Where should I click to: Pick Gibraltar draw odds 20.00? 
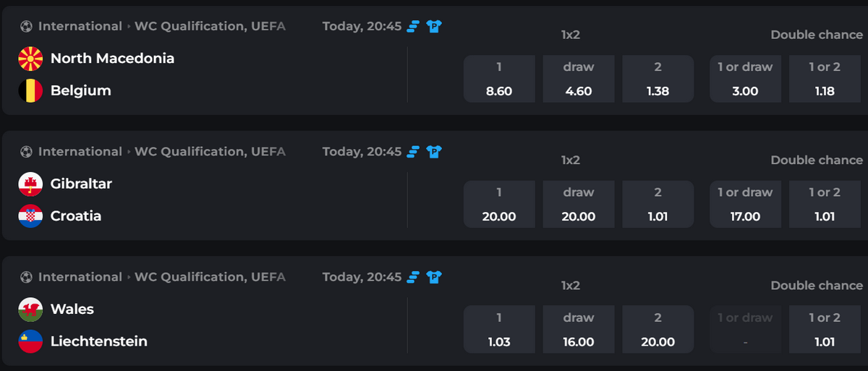coord(579,205)
